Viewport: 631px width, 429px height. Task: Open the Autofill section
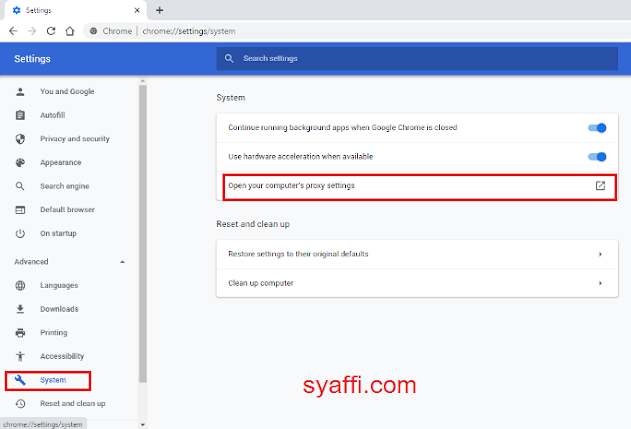pyautogui.click(x=52, y=115)
